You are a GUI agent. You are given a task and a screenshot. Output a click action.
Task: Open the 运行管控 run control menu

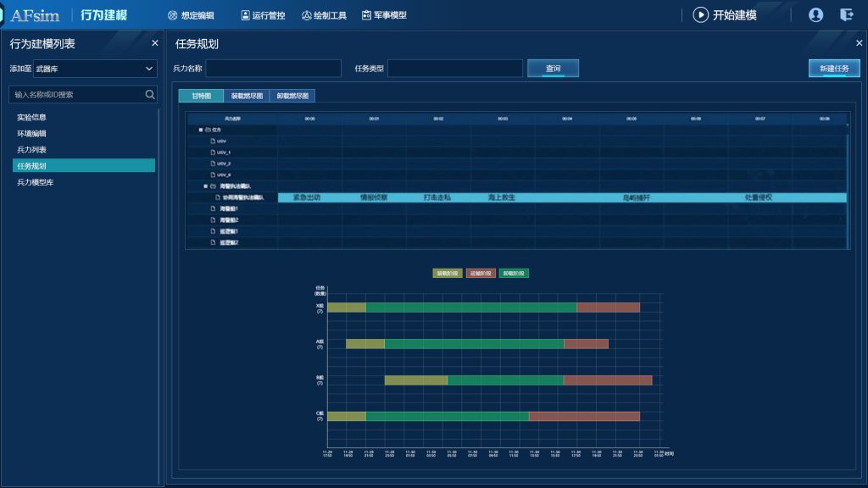pyautogui.click(x=263, y=15)
